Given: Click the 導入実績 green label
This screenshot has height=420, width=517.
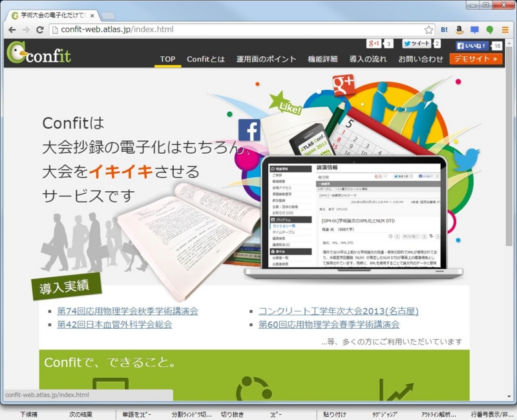Looking at the screenshot, I should pos(66,286).
